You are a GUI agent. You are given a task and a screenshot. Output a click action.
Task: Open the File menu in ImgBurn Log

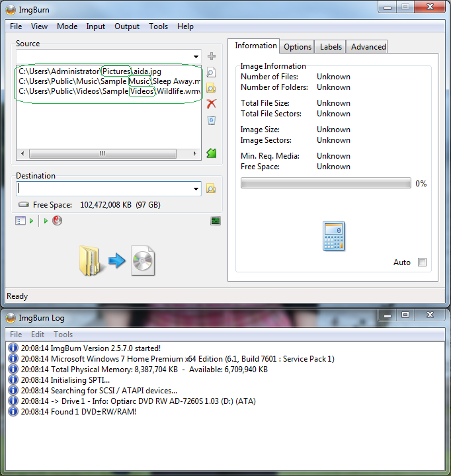tap(16, 335)
